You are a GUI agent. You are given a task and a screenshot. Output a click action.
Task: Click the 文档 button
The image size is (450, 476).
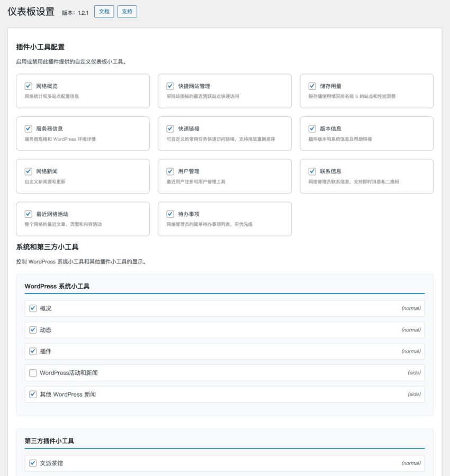[x=104, y=12]
